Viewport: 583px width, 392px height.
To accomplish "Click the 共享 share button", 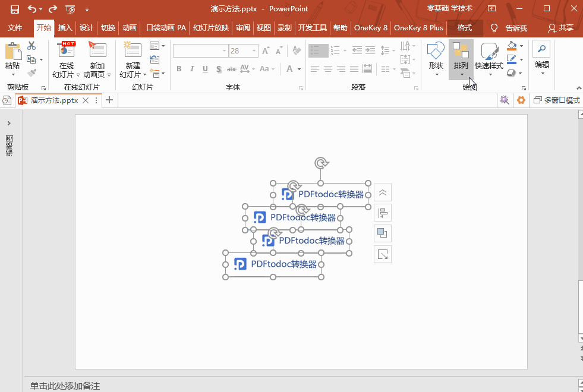I will [561, 28].
